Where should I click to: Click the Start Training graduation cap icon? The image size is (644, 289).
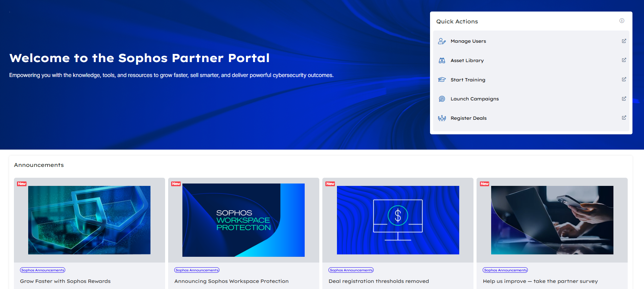click(x=442, y=80)
